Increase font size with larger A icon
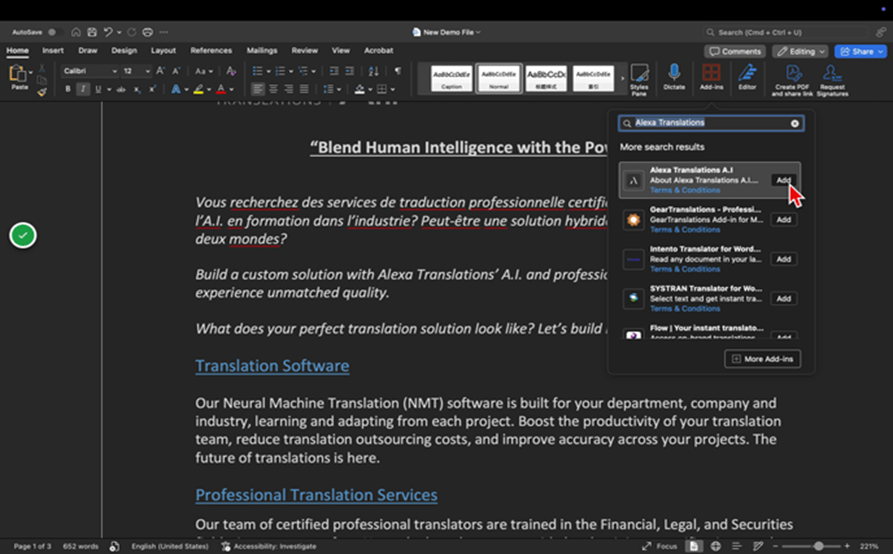Screen dimensions: 893x554 (x=161, y=71)
